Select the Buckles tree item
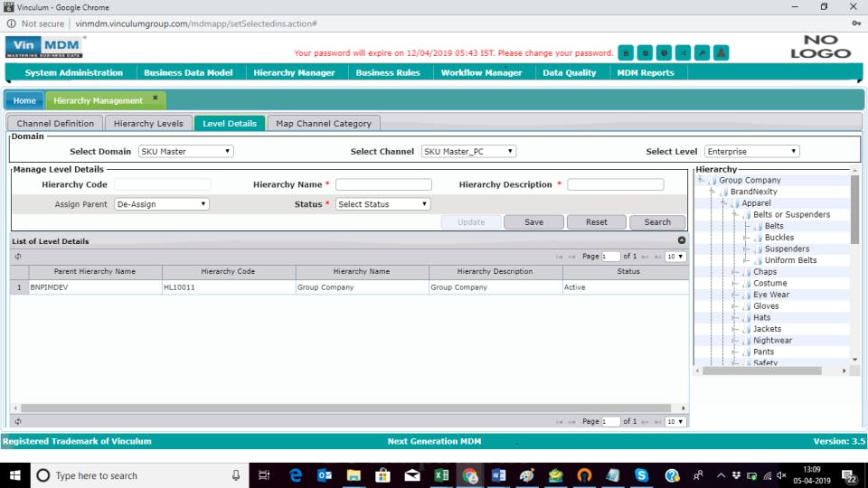This screenshot has height=488, width=868. pos(778,238)
